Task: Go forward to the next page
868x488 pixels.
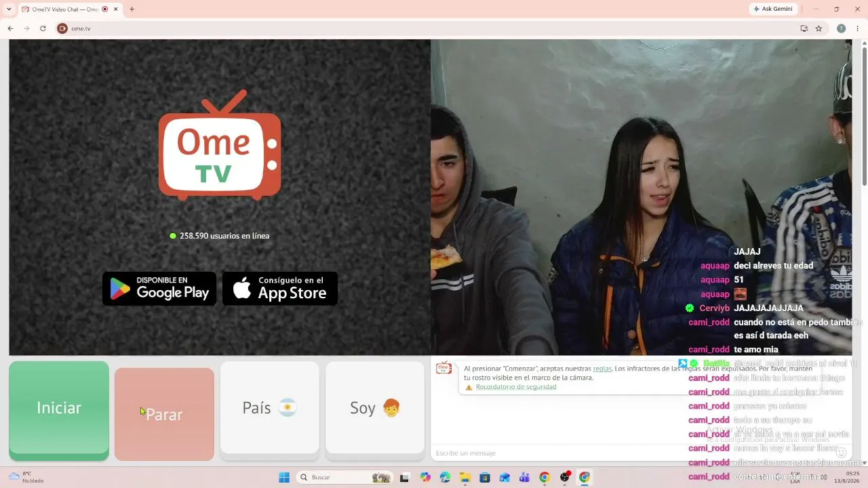Action: click(x=26, y=28)
